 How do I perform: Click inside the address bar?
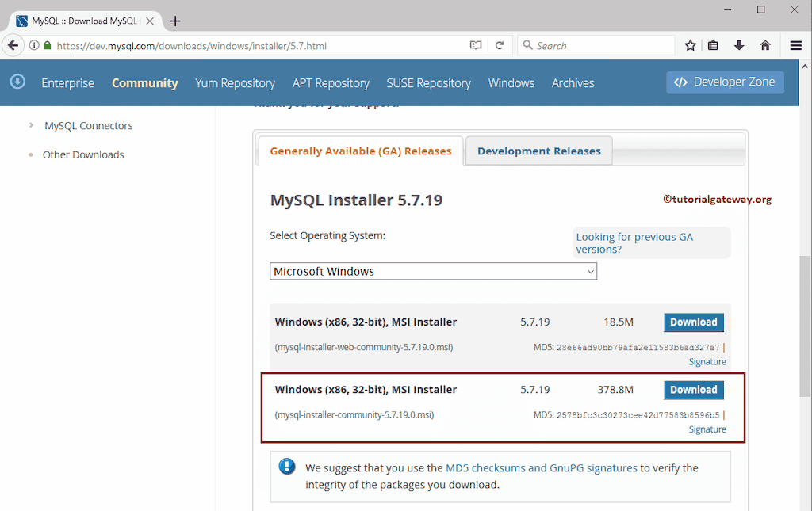tap(238, 45)
